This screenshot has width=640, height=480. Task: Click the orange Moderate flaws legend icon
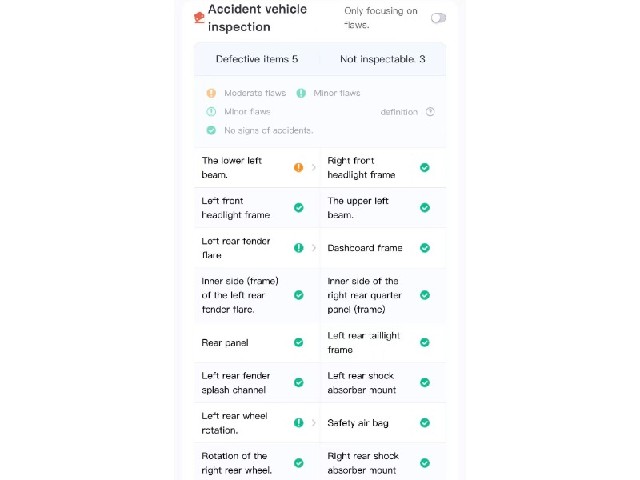pos(211,93)
